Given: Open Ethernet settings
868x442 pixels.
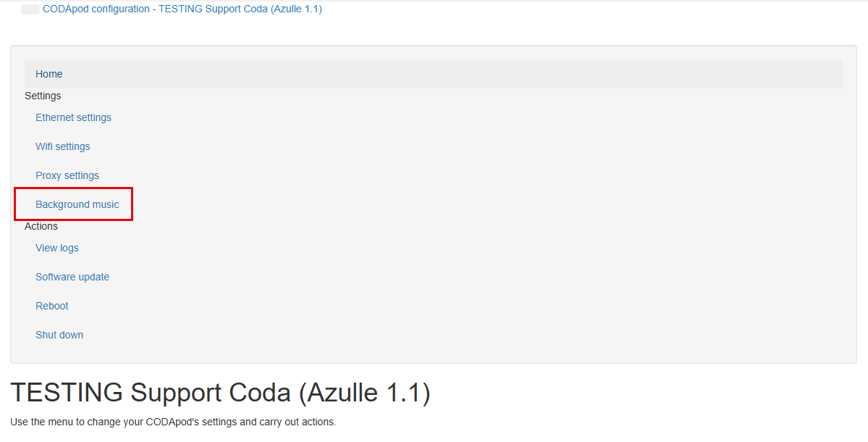Looking at the screenshot, I should (73, 117).
